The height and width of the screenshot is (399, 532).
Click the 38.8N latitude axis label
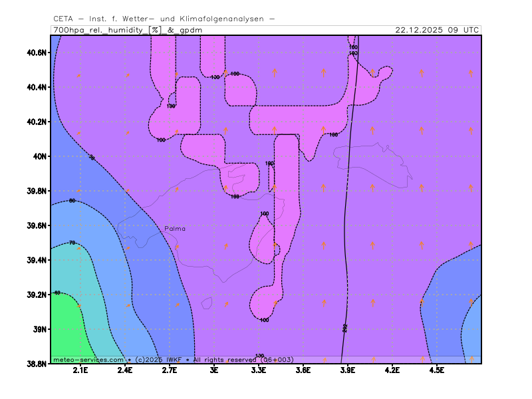point(36,364)
